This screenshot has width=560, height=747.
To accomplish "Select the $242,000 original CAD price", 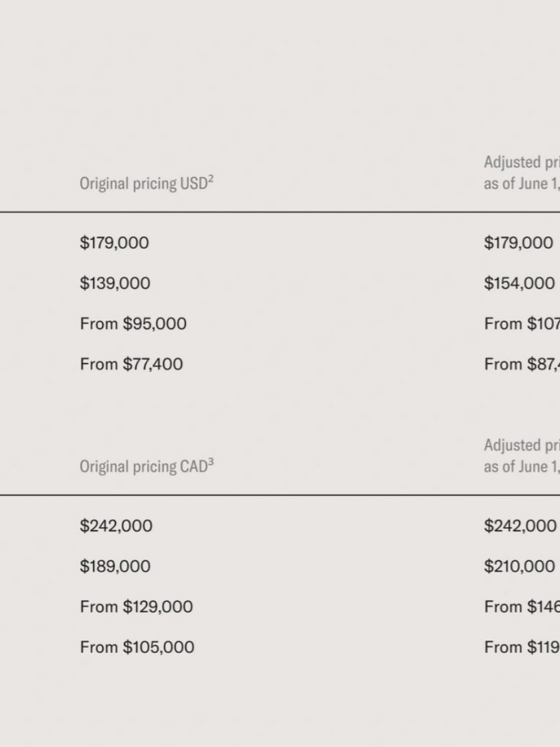I will point(116,526).
